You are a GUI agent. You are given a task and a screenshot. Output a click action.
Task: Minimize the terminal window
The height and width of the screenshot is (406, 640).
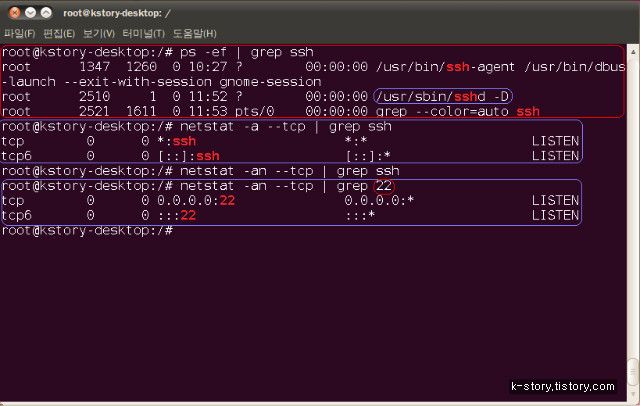(31, 13)
